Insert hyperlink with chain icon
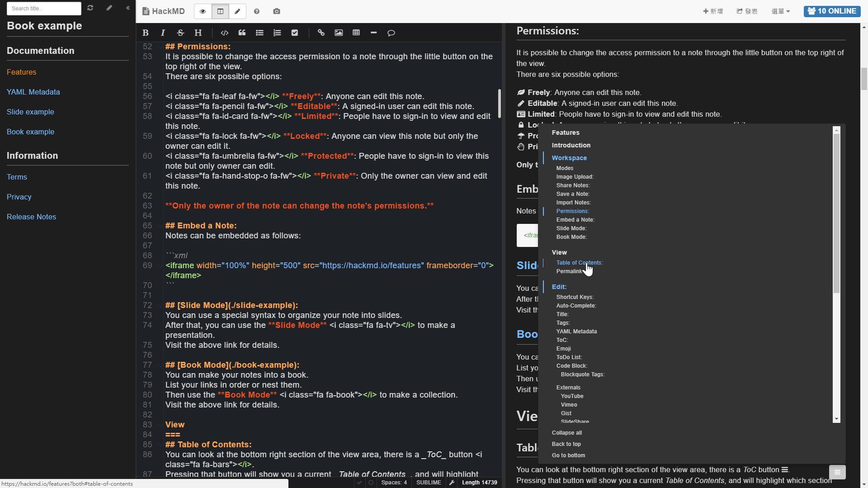The image size is (868, 488). [321, 33]
